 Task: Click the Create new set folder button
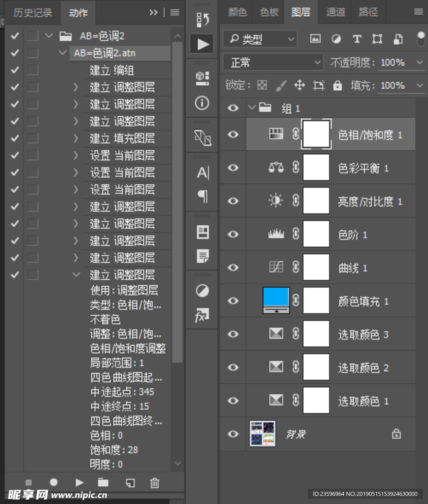pos(104,483)
